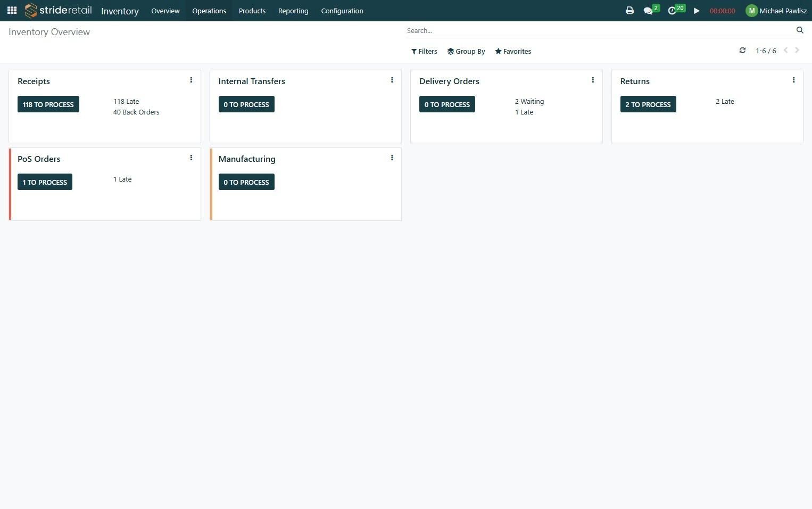Click the Delivery Orders card title
Viewport: 812px width, 509px height.
449,81
